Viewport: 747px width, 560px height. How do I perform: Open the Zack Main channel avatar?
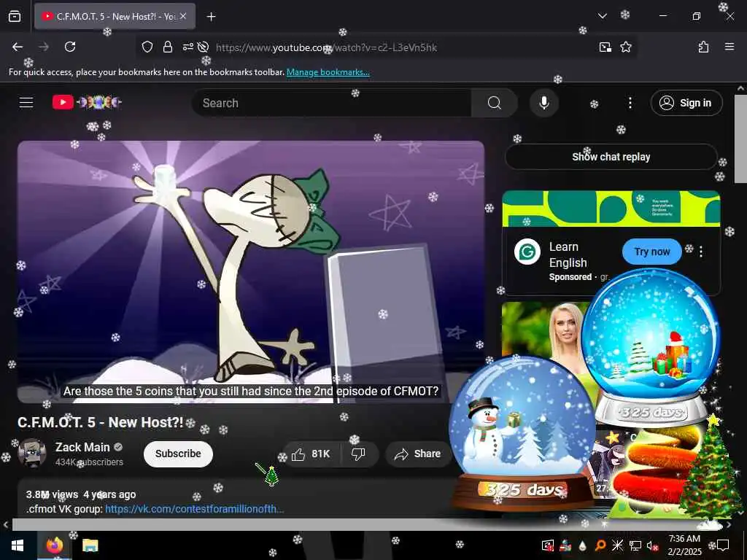click(32, 453)
